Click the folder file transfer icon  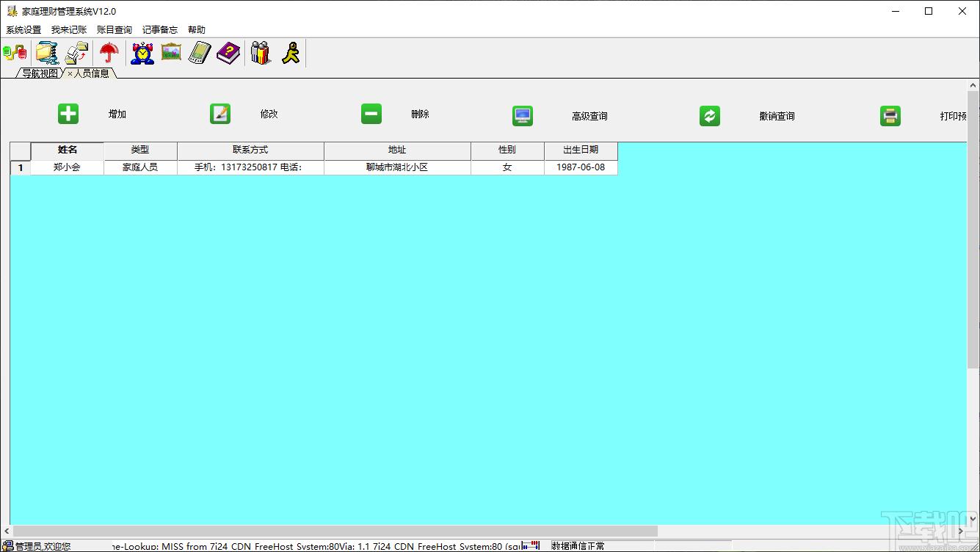(77, 53)
